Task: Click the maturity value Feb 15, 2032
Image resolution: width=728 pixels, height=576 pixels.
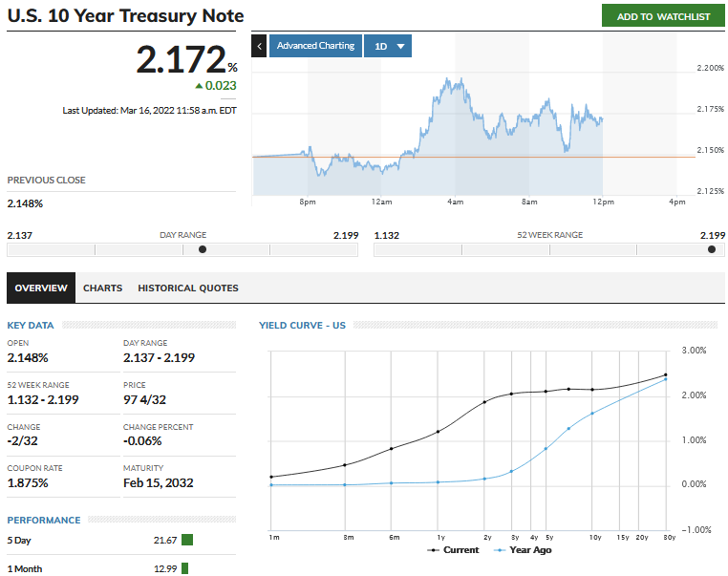Action: coord(159,483)
